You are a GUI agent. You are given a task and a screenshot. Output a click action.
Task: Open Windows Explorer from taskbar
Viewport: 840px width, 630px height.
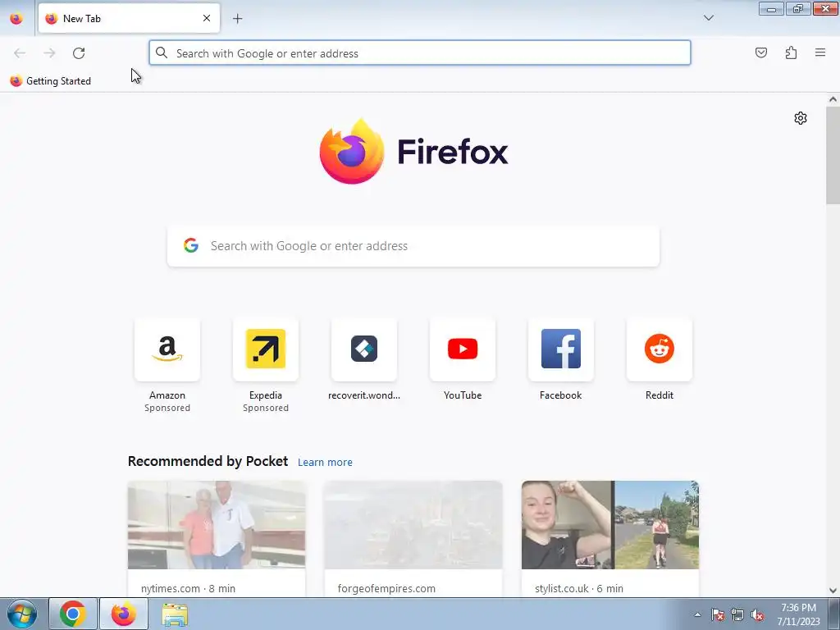point(175,614)
